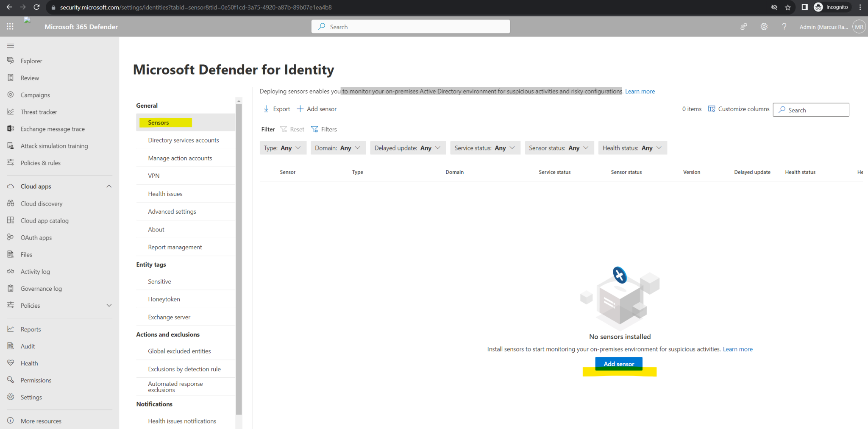Click Add sensor in the toolbar
This screenshot has height=429, width=868.
coord(317,109)
